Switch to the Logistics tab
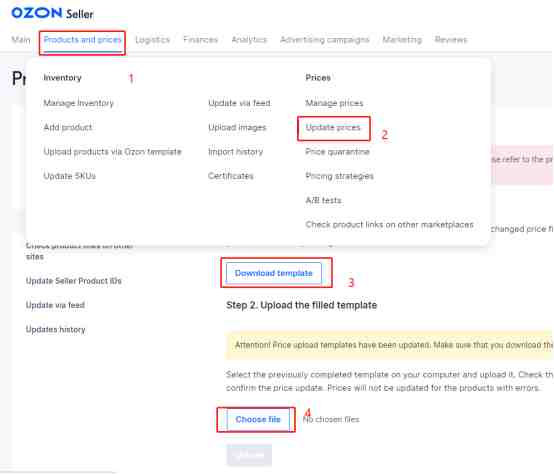554x474 pixels. pos(153,40)
